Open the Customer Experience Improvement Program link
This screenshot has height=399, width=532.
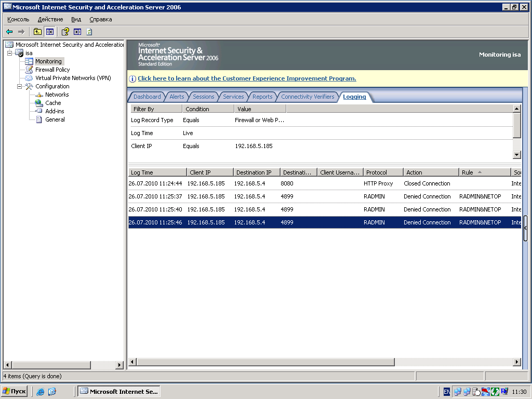click(x=247, y=79)
